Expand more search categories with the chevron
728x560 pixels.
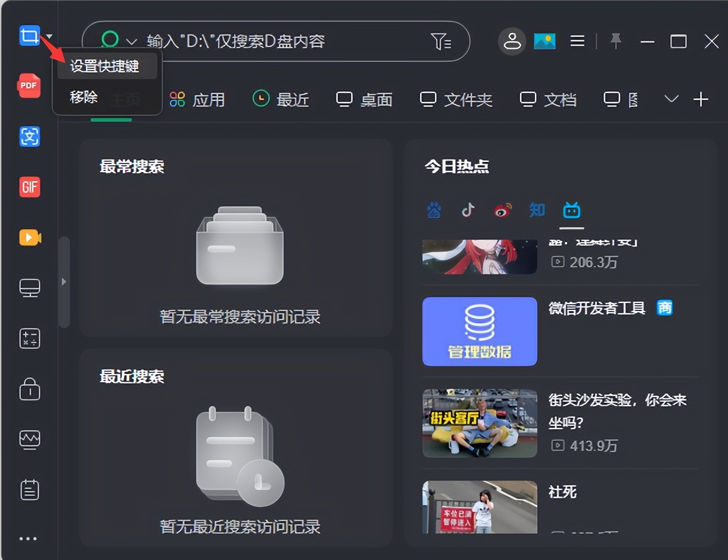(x=671, y=99)
